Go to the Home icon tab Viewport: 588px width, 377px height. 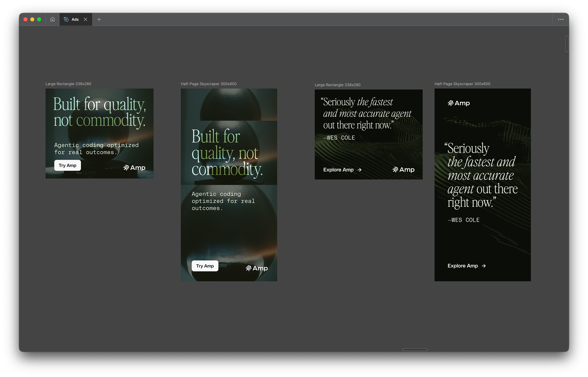point(52,19)
